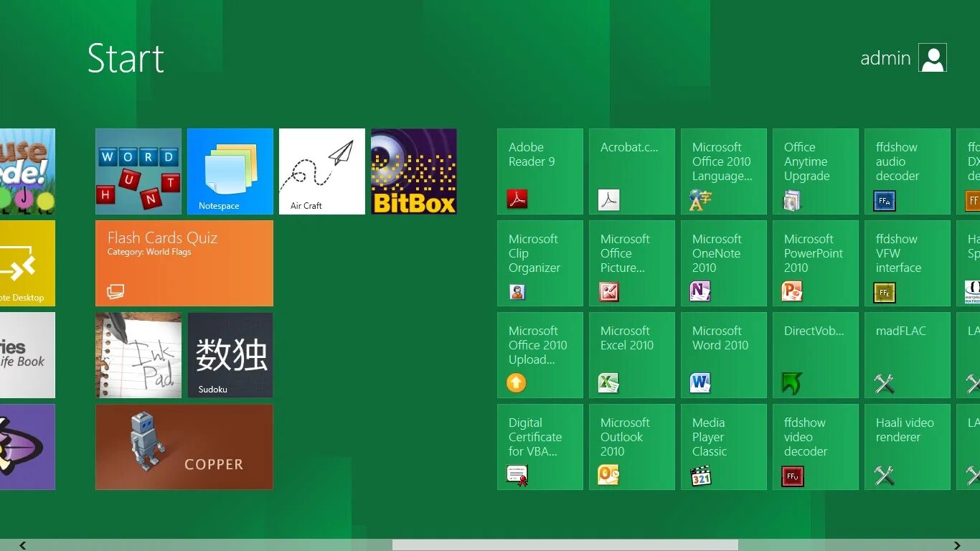Open Digital Certificate for VBA tile
This screenshot has height=551, width=980.
click(540, 447)
